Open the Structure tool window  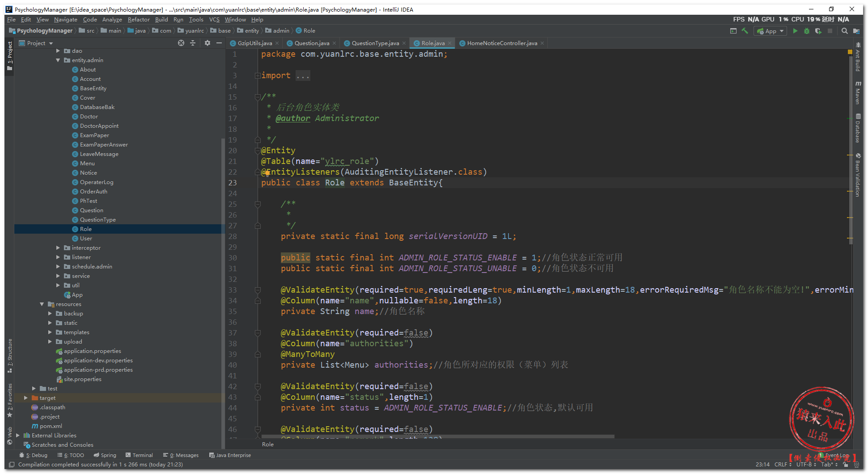coord(9,356)
